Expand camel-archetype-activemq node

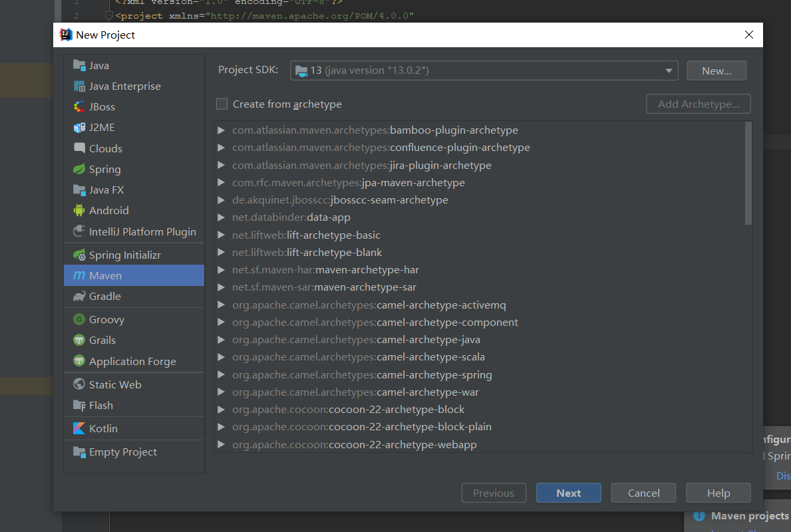tap(221, 305)
